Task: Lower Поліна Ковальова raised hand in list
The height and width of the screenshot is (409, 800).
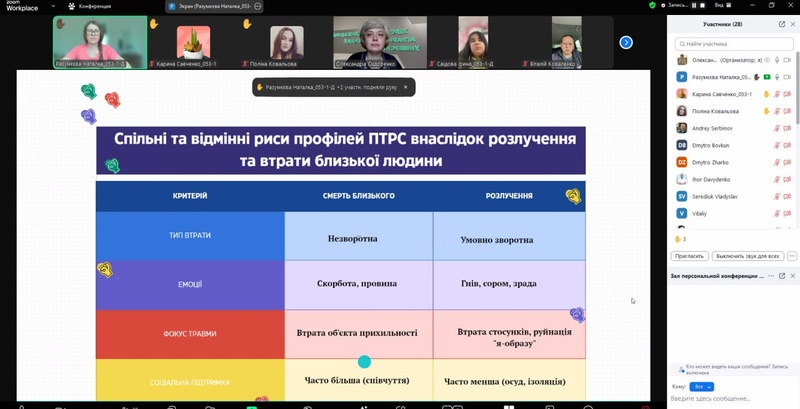Action: tap(766, 111)
